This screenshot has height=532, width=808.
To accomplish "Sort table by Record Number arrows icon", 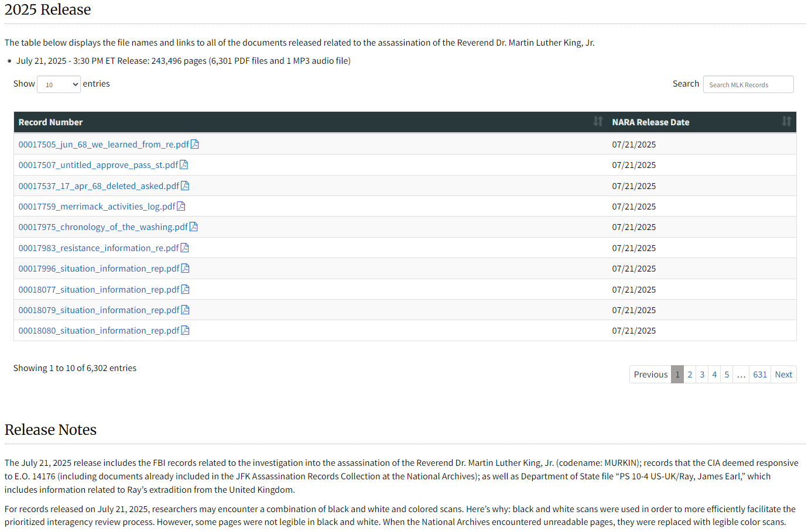I will [598, 121].
